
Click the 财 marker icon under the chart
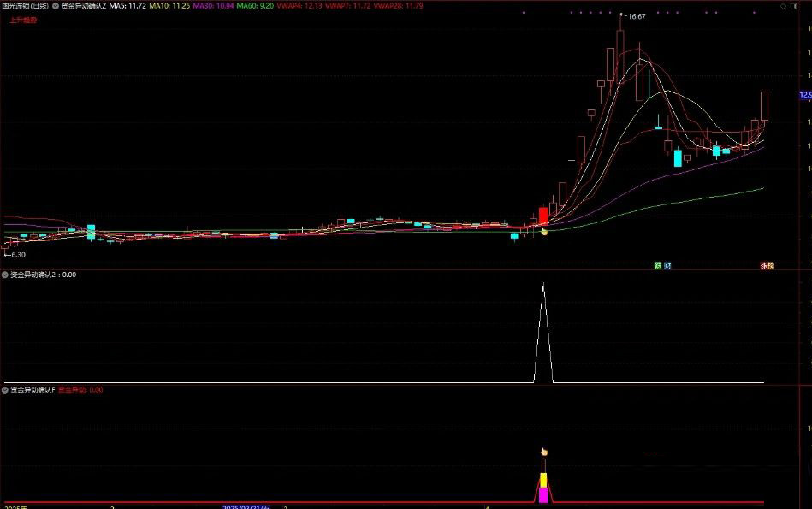click(667, 266)
